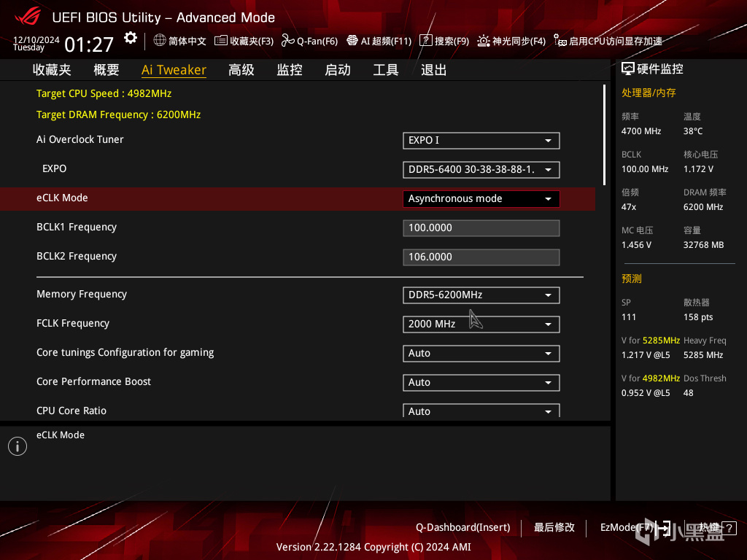Click the 12/10/2024 Tuesday date
Screen dimensions: 747x560
pos(36,43)
